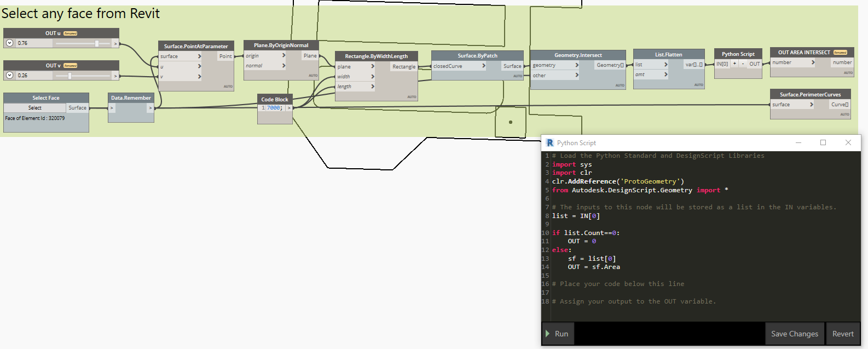Click geometry port chevron on Geometry.Intersect
Image resolution: width=868 pixels, height=349 pixels.
576,65
